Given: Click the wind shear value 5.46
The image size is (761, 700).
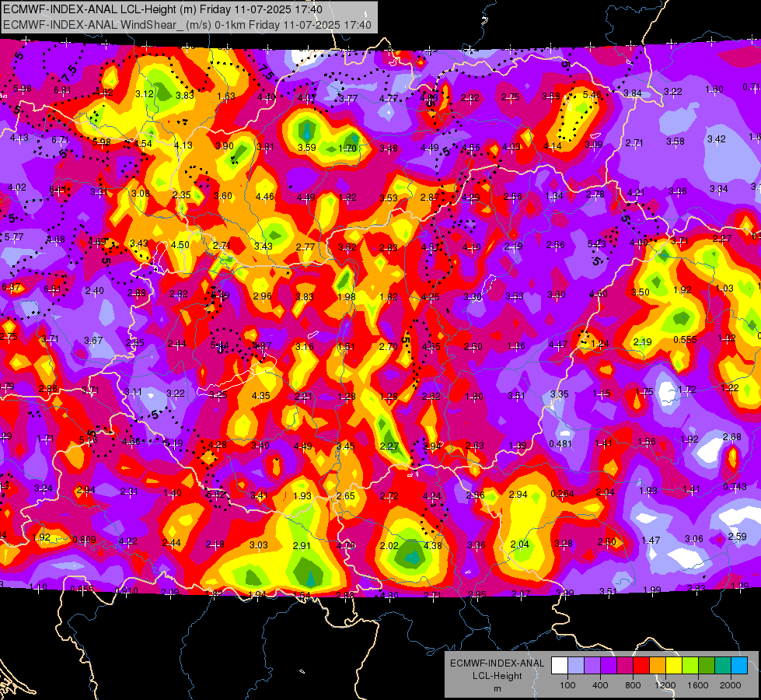Looking at the screenshot, I should coord(592,95).
